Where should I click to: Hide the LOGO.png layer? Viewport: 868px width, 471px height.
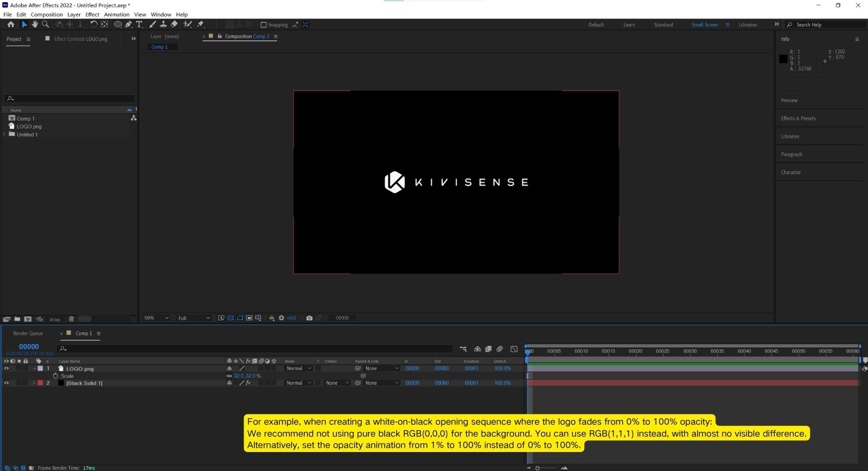coord(7,368)
